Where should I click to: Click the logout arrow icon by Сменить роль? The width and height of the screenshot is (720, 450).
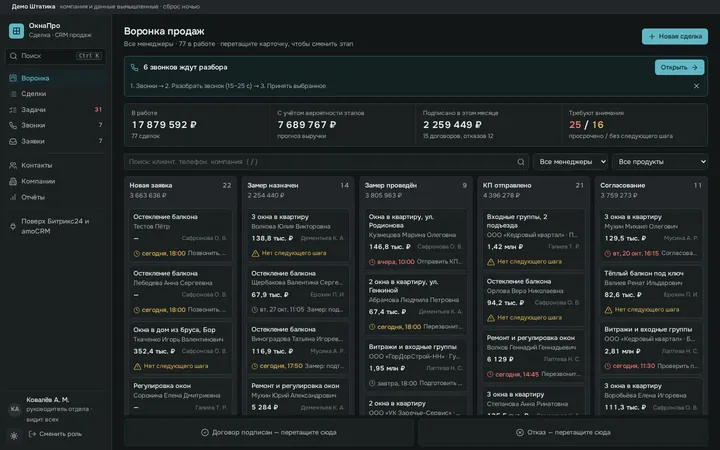click(32, 434)
